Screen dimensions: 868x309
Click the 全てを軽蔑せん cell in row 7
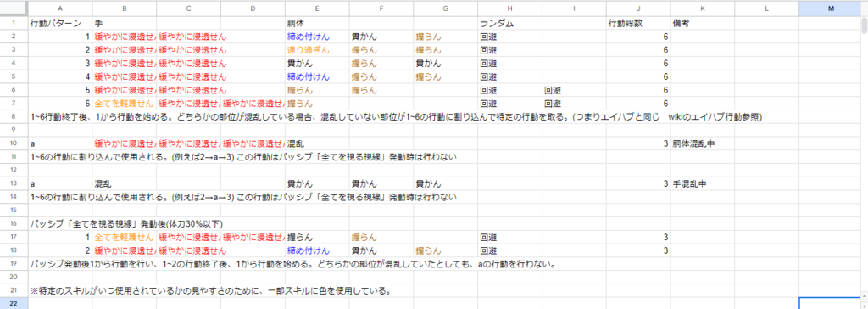click(x=125, y=104)
